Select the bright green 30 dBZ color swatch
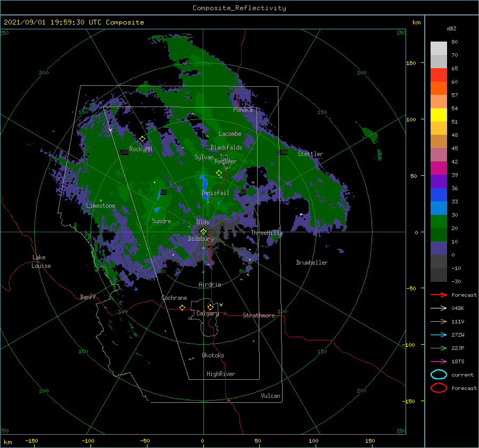This screenshot has width=479, height=448. pos(439,221)
